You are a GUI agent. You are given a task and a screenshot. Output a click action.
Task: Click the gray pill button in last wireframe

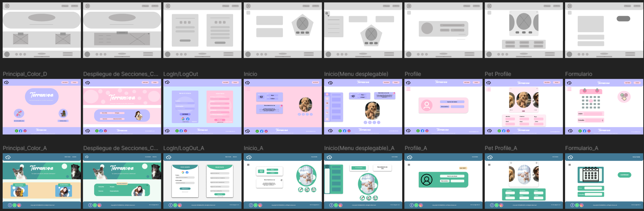(623, 18)
